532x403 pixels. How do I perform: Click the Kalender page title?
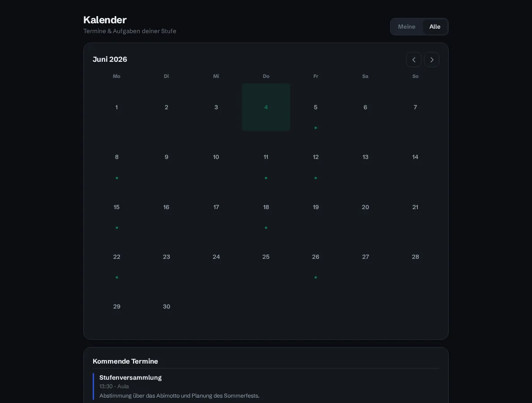(x=105, y=20)
